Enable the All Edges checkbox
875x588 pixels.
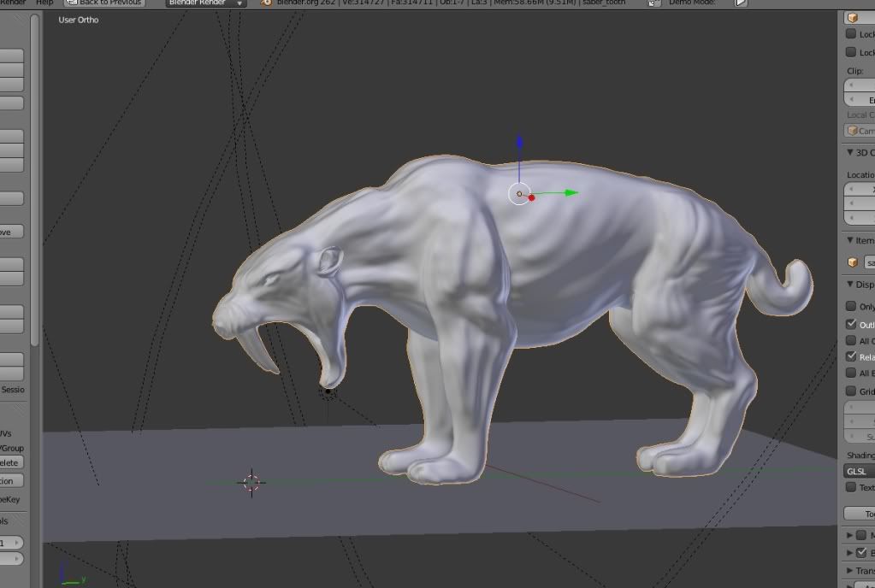[x=851, y=373]
